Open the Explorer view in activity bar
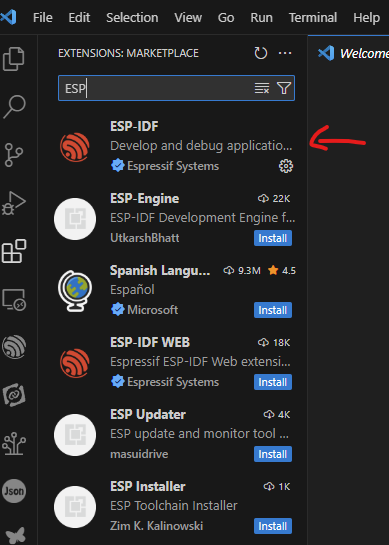 (14, 58)
